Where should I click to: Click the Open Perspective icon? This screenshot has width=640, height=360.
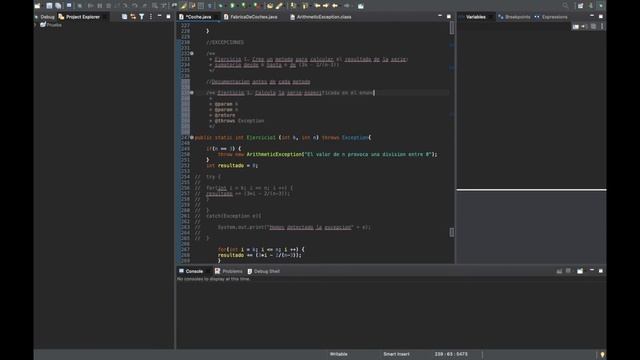tap(580, 6)
